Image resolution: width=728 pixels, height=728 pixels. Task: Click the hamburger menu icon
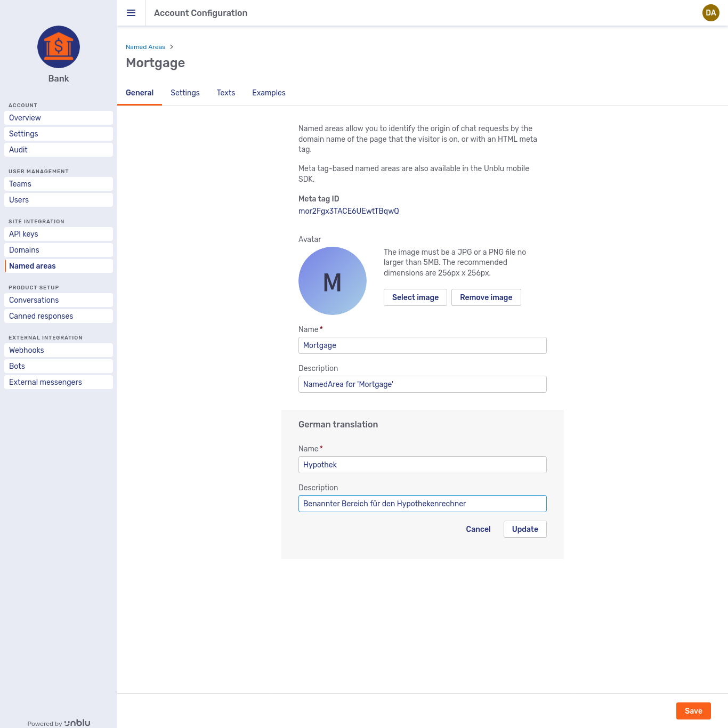tap(131, 13)
